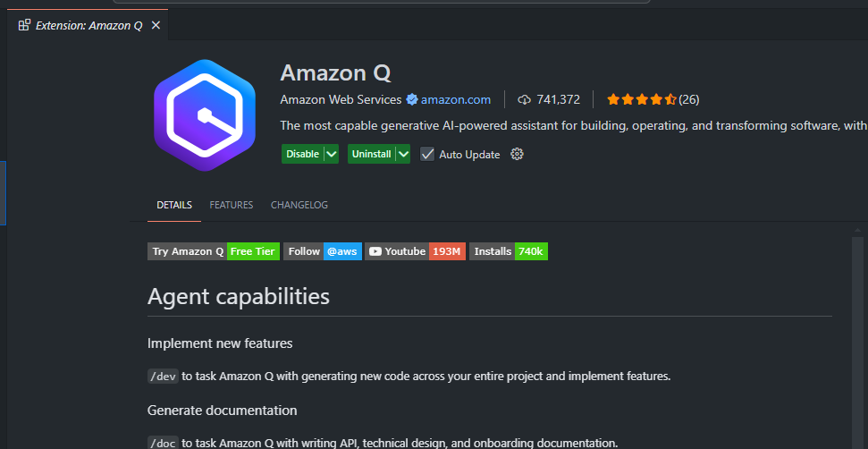Viewport: 868px width, 449px height.
Task: Switch to the CHANGELOG tab
Action: 299,205
